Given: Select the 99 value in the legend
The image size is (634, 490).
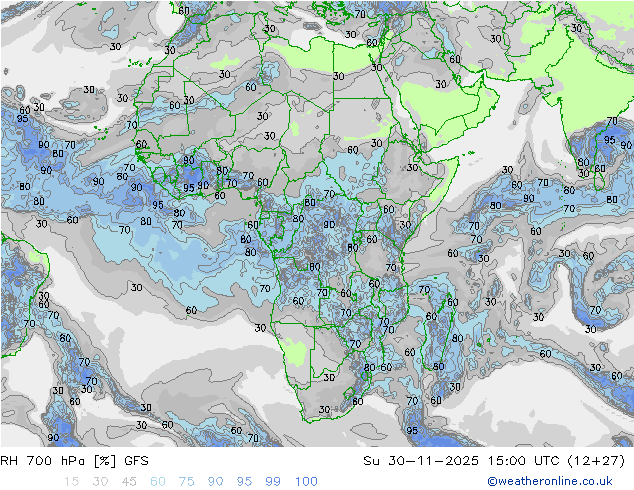Looking at the screenshot, I should point(273,481).
